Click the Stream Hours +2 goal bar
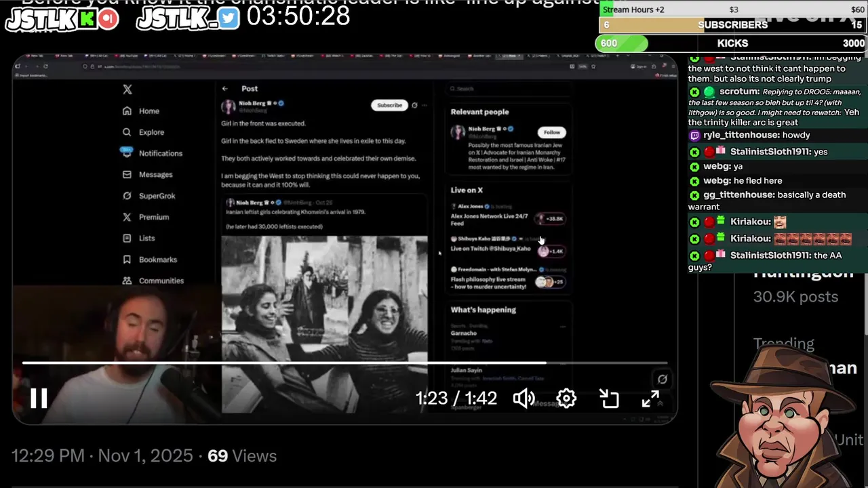 click(732, 9)
